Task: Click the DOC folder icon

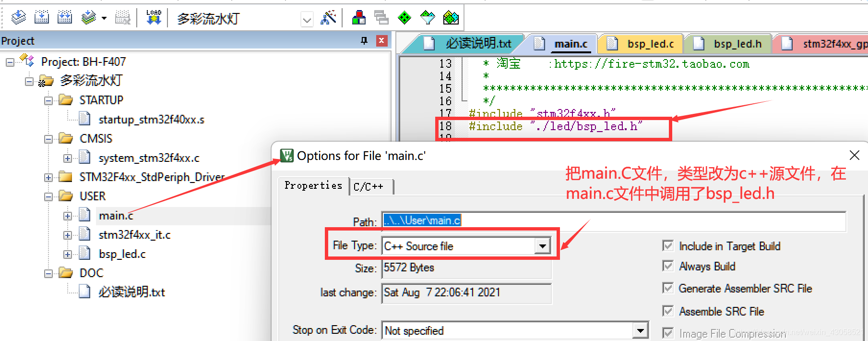Action: coord(66,273)
